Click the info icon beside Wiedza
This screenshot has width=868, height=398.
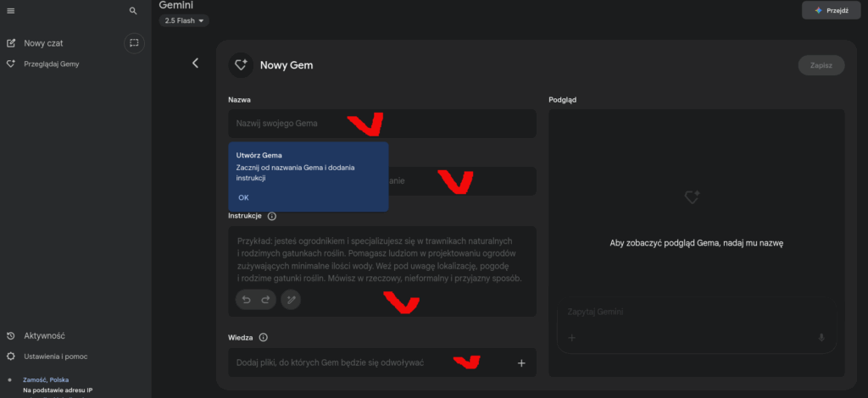pos(263,337)
